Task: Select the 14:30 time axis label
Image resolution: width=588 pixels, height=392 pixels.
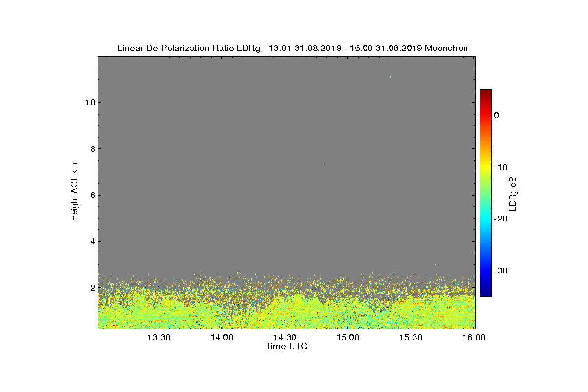Action: click(285, 337)
